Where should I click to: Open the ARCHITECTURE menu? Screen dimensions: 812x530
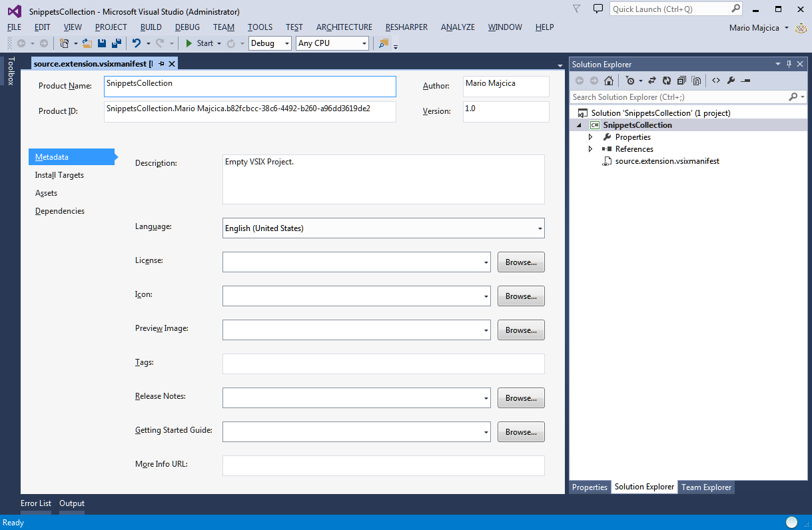[x=344, y=27]
